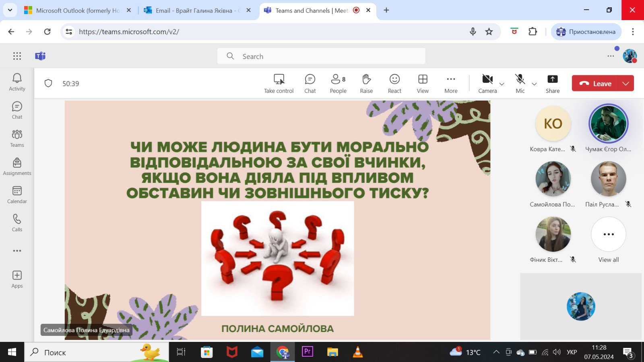Open the browser Extensions puzzle icon
Screen dimensions: 644x362
pyautogui.click(x=533, y=31)
